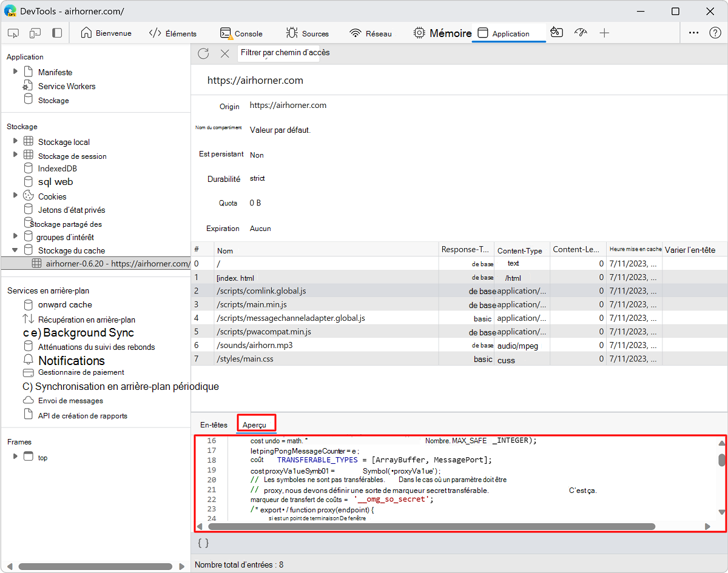Click the inspect element tool icon

click(x=13, y=33)
